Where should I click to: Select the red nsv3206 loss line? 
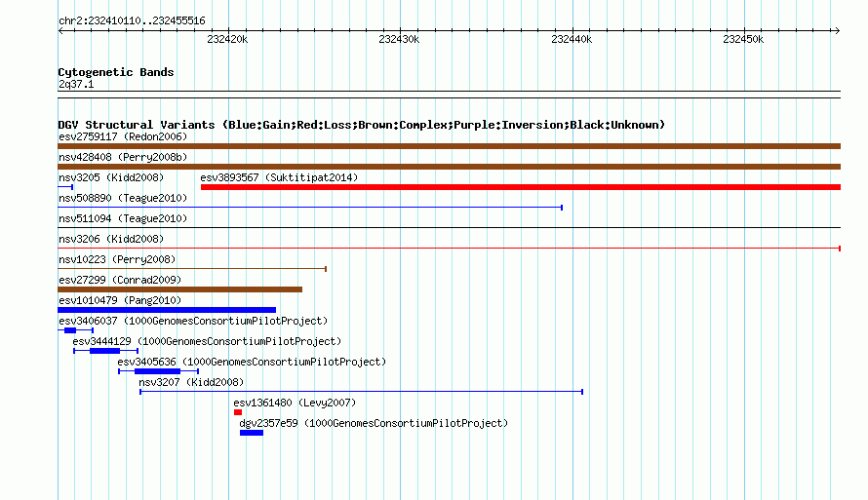(449, 249)
